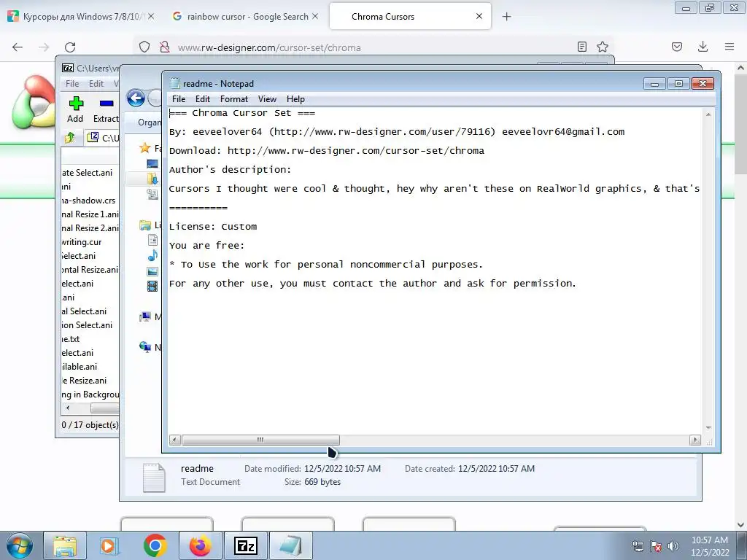Close the Chroma Cursors tab
This screenshot has width=747, height=560.
pyautogui.click(x=479, y=16)
